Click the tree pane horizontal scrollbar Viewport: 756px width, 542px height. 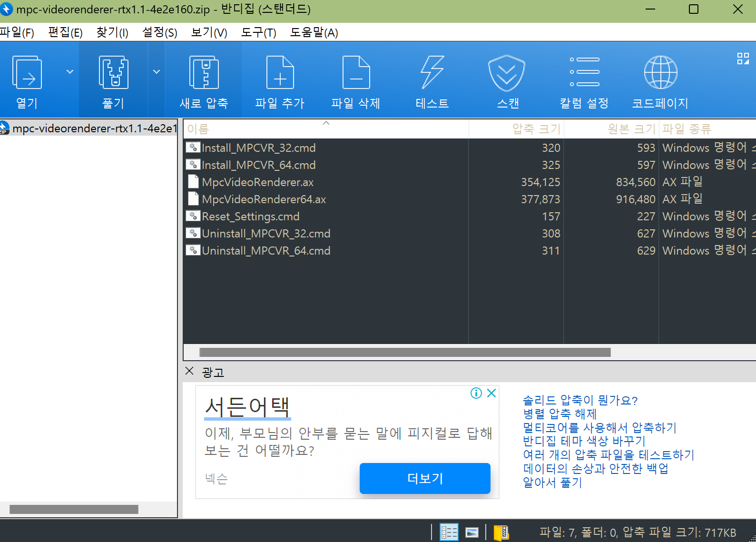[x=74, y=509]
